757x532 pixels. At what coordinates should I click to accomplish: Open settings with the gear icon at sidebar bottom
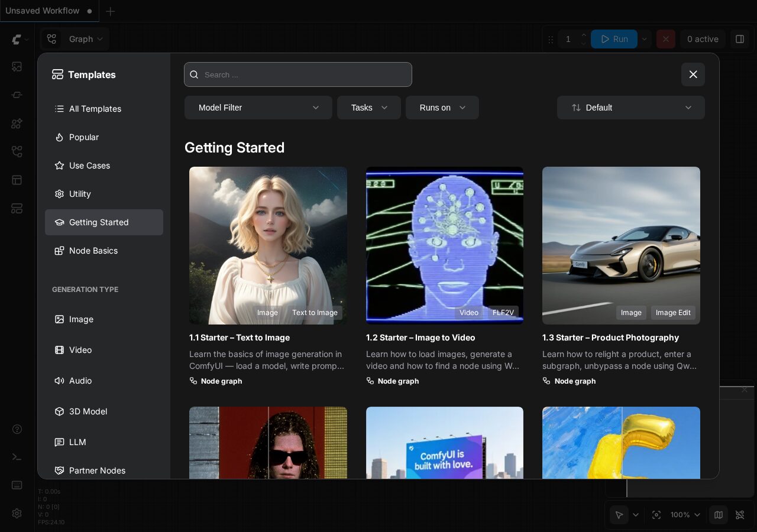coord(17,514)
